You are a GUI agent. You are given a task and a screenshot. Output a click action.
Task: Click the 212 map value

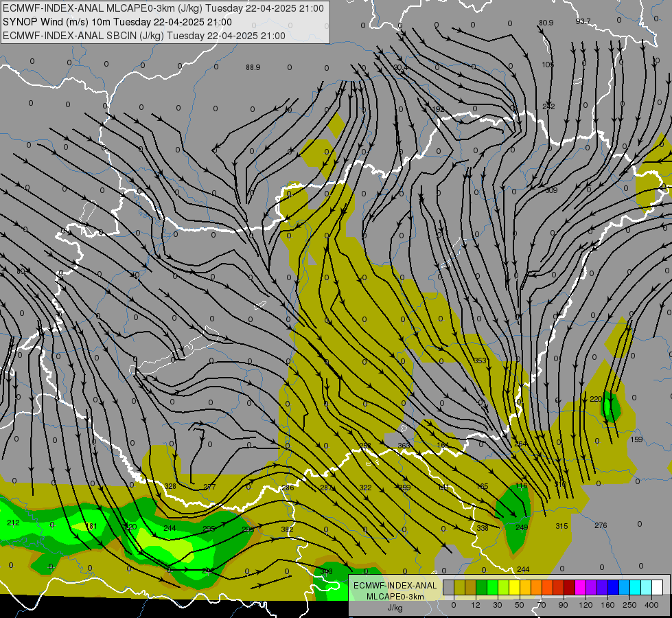(x=13, y=523)
